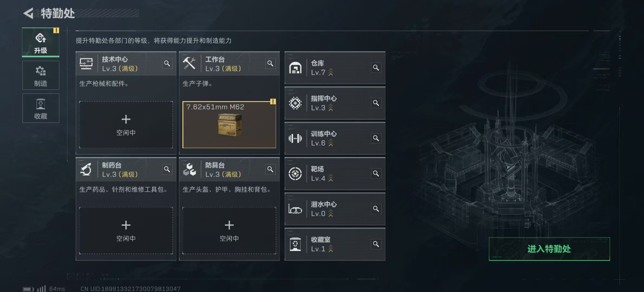
Task: Click the magnifier icon on 制药台
Action: point(167,169)
